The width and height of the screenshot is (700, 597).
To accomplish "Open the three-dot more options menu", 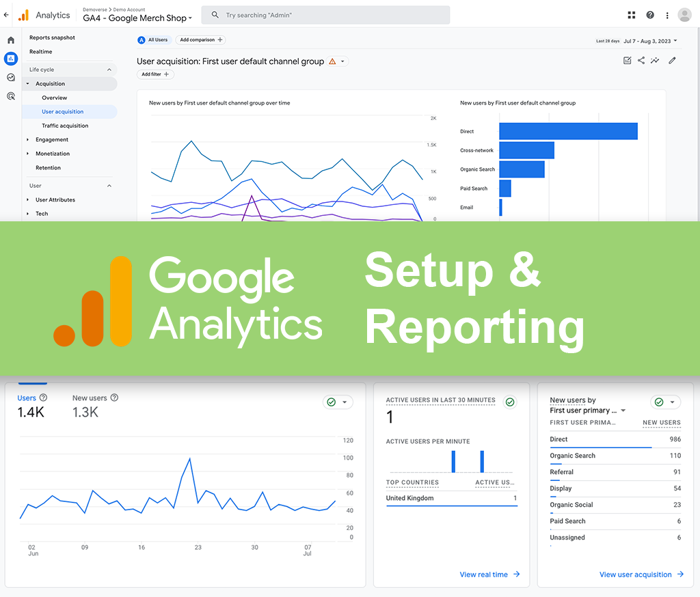I will (667, 15).
